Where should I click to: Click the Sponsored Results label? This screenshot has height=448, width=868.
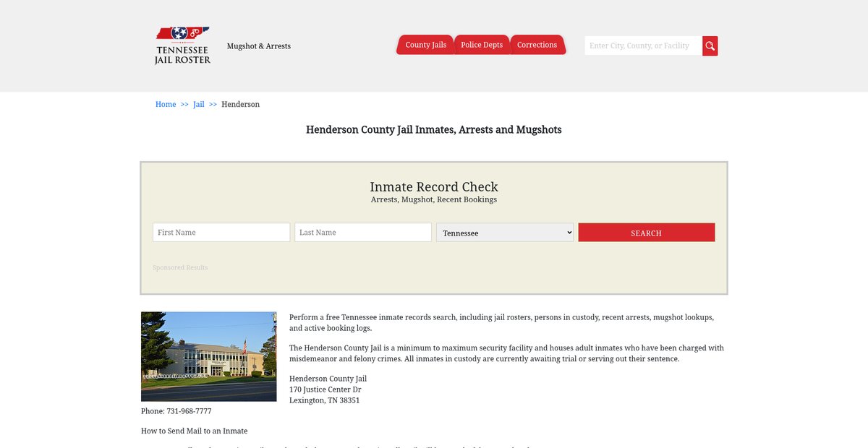pyautogui.click(x=180, y=268)
